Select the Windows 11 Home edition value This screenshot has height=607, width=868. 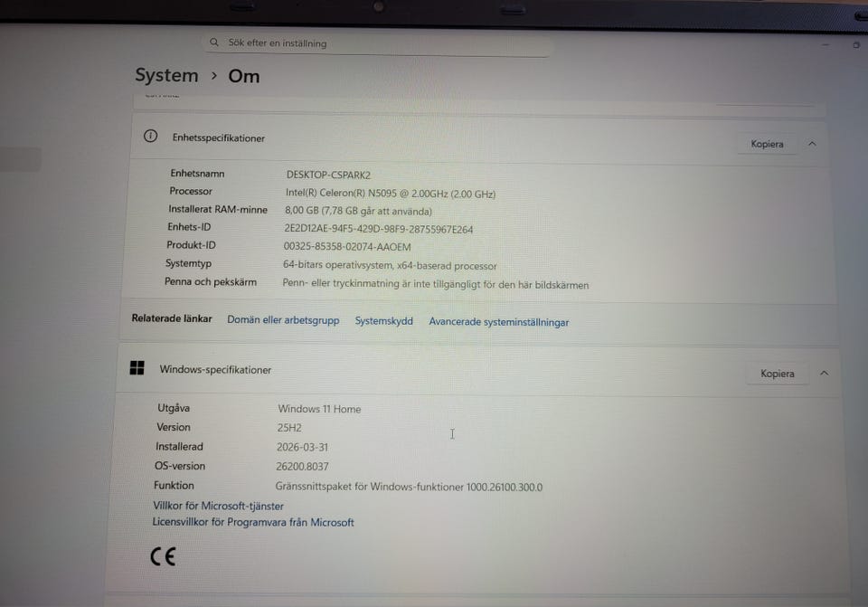(x=319, y=409)
